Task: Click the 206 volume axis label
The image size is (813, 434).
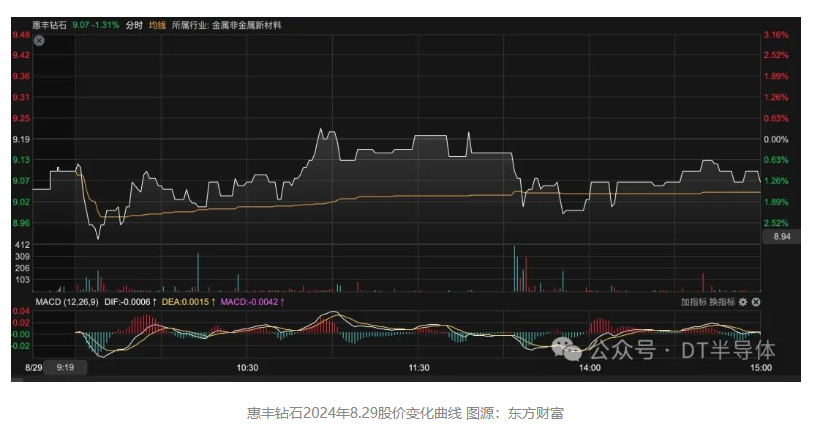Action: (23, 268)
